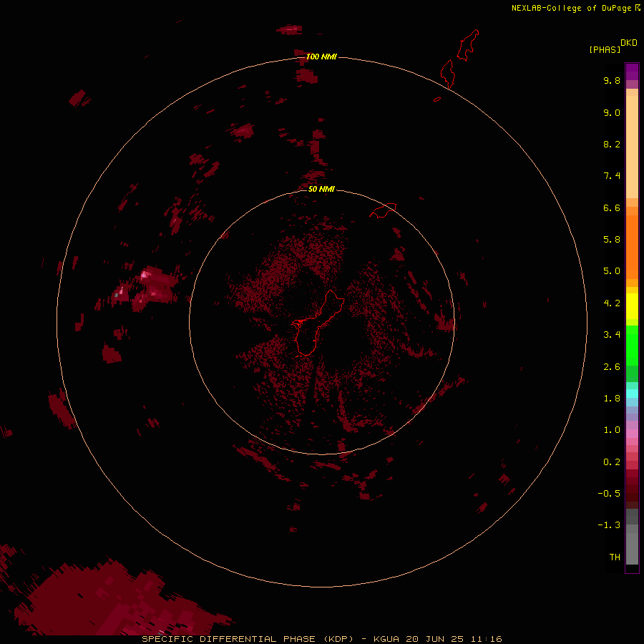Viewport: 644px width, 644px height.
Task: Select the 8.2 scale label
Action: 612,144
